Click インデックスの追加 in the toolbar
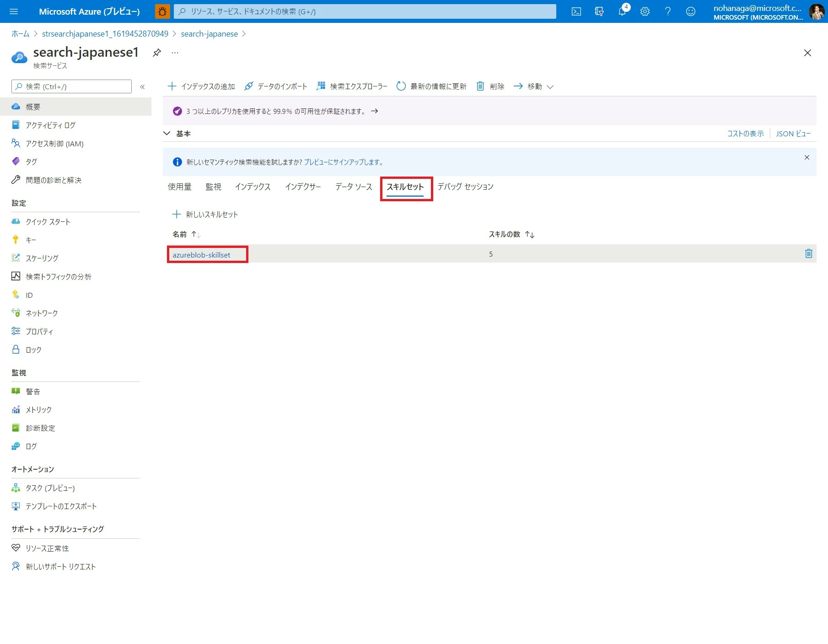828x644 pixels. [x=201, y=86]
